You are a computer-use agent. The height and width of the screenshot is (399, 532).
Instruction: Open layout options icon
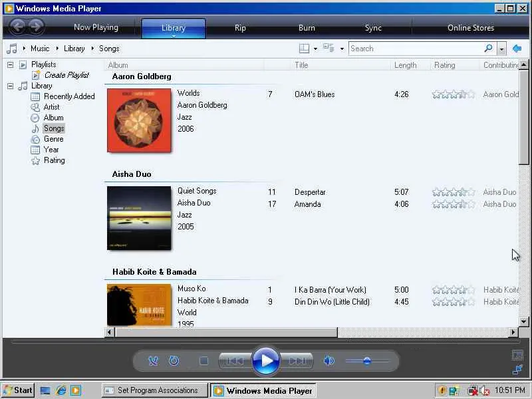point(304,49)
